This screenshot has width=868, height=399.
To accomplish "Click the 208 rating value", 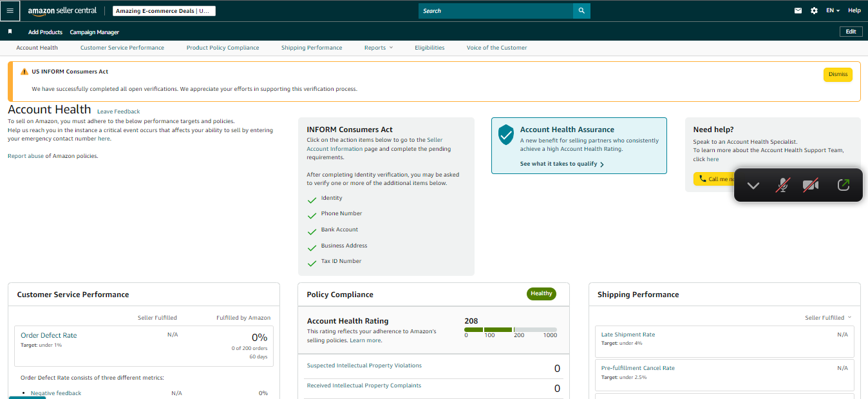I will coord(471,321).
